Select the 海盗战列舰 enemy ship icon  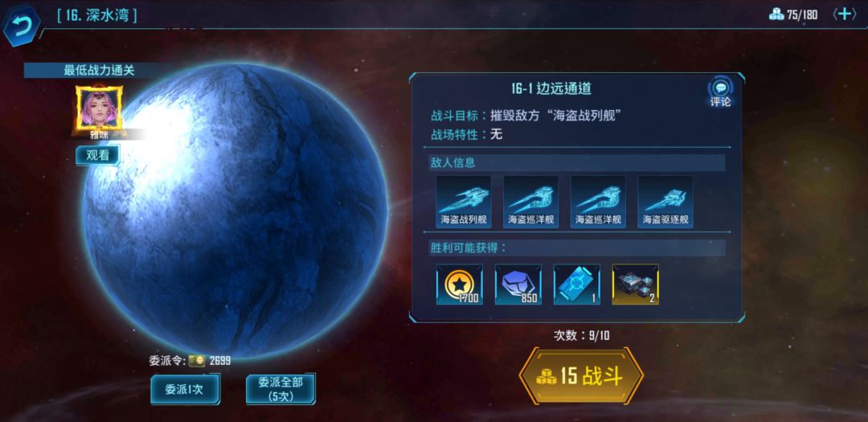464,202
